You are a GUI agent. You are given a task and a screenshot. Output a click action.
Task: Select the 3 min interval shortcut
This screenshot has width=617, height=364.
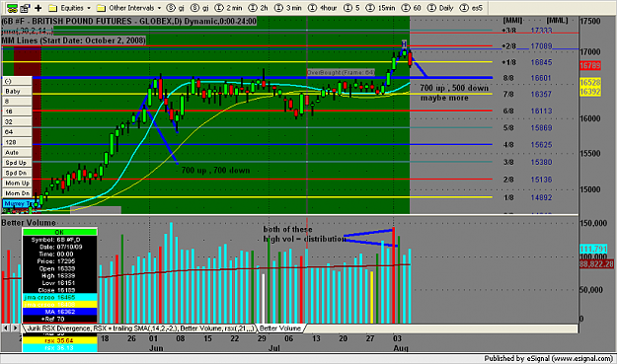(x=288, y=8)
